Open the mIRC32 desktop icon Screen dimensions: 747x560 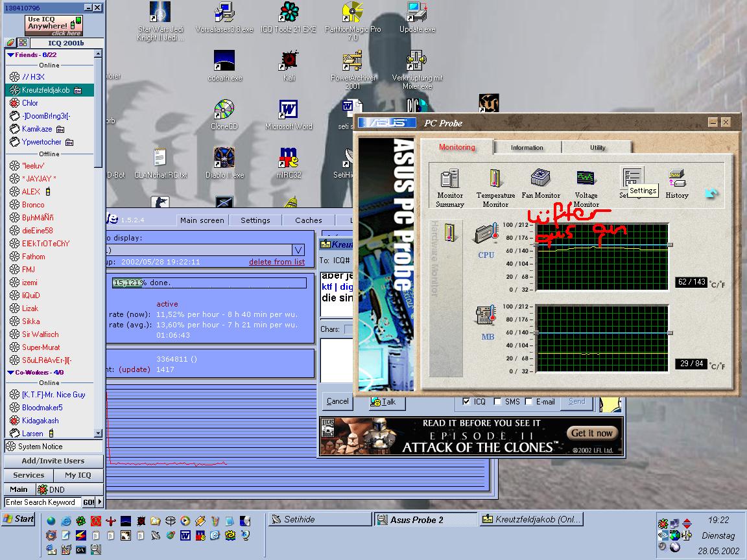point(289,163)
